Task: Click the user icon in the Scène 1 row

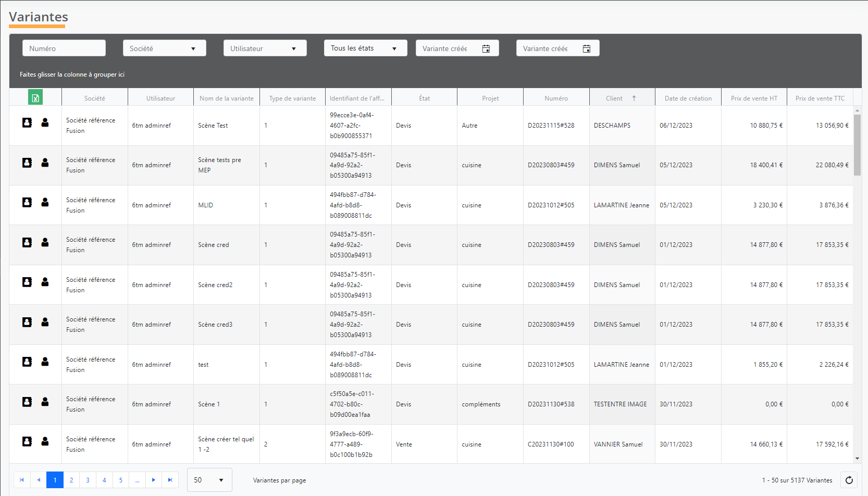Action: 45,402
